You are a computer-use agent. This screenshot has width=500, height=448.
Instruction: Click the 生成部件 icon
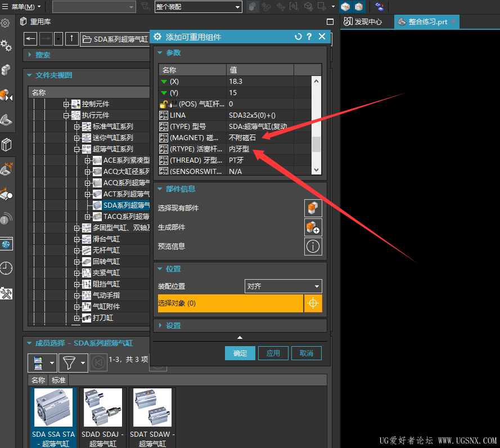point(313,227)
